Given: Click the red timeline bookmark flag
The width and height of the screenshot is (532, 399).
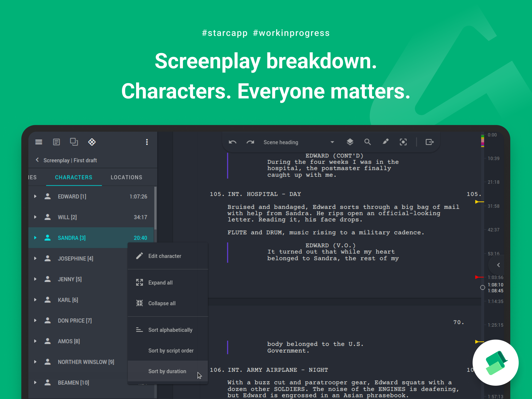Looking at the screenshot, I should coord(479,277).
